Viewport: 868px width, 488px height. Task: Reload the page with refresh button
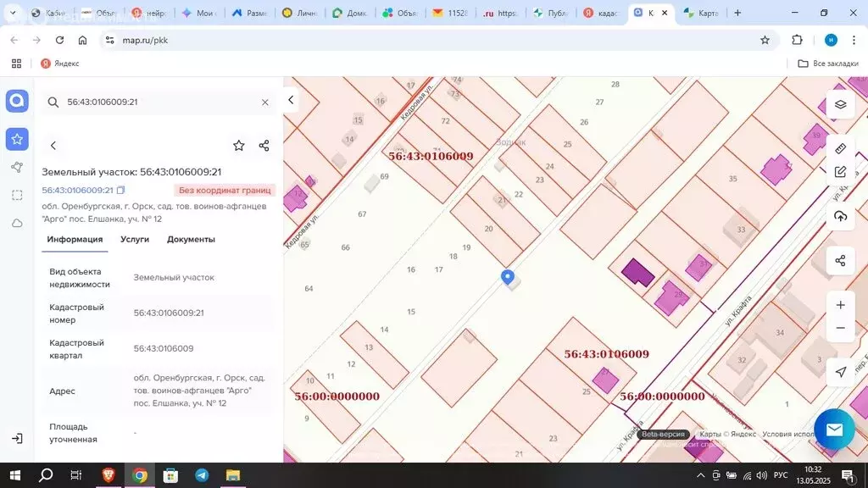(x=59, y=40)
